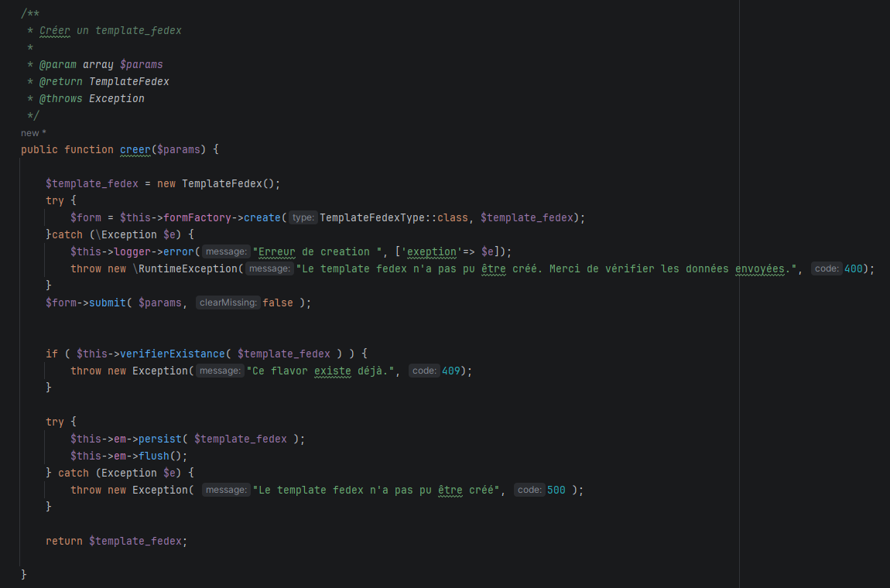890x588 pixels.
Task: Click the number 400 error code
Action: point(854,268)
